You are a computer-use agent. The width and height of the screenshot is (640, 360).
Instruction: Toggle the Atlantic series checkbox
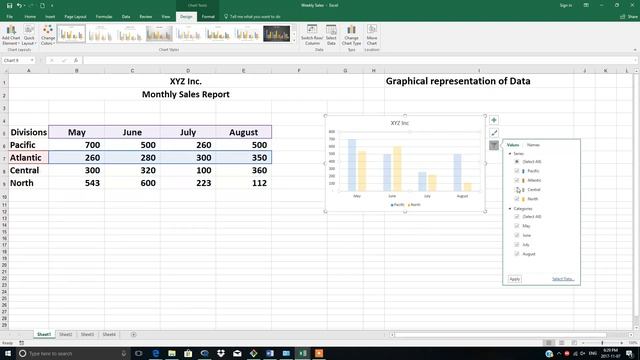[x=517, y=180]
